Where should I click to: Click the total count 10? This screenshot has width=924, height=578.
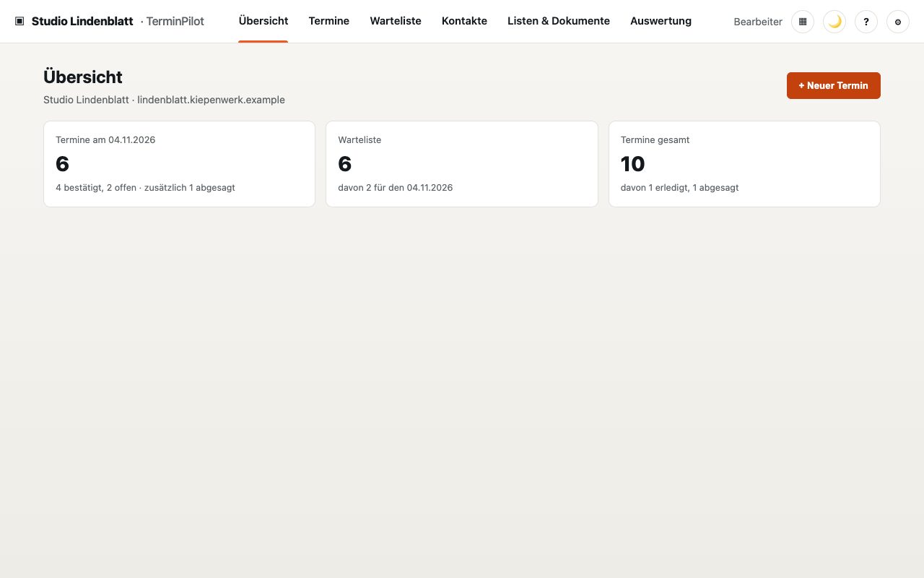coord(633,164)
